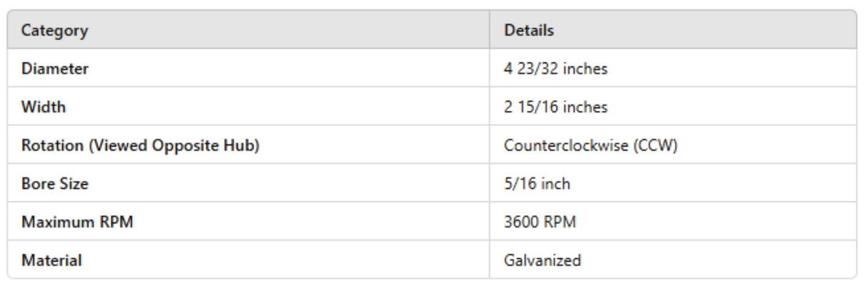Click the 5/16 inch value
Screen dimensions: 868x287
[537, 184]
